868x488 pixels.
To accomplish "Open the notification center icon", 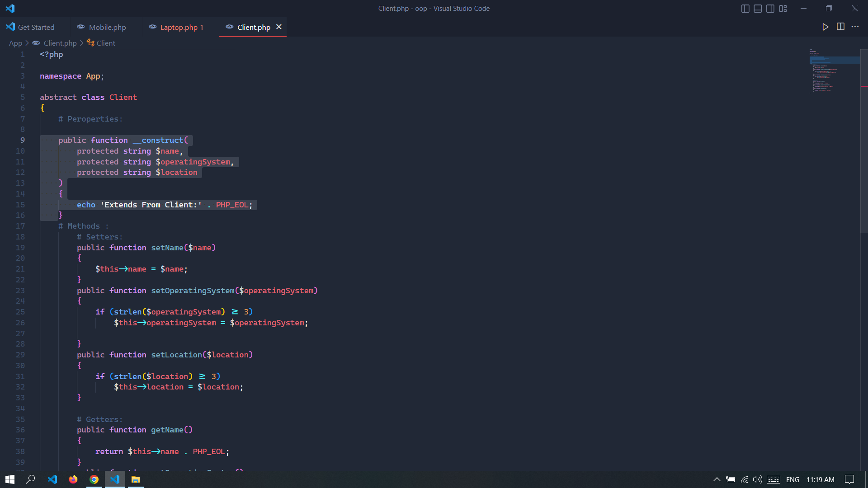I will (849, 479).
